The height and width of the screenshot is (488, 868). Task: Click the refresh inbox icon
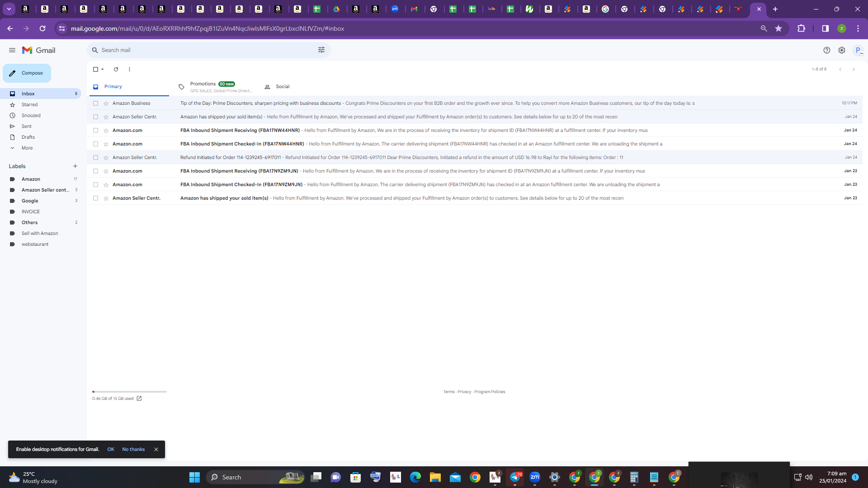[116, 69]
